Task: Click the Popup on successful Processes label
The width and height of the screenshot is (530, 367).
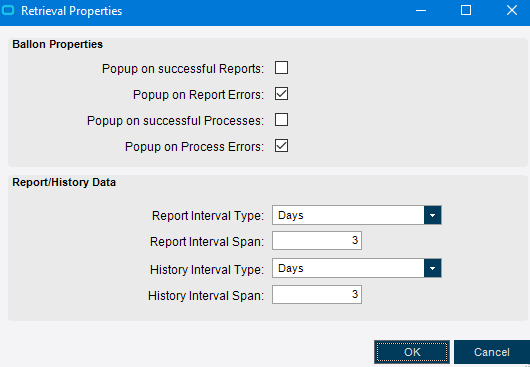Action: pos(175,121)
